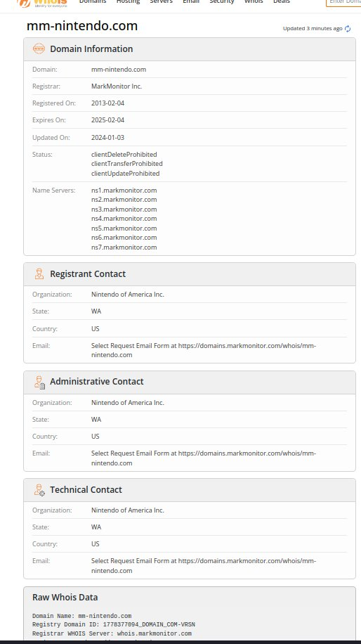Click the mm-nintendo.com page heading
The image size is (361, 644).
point(82,26)
